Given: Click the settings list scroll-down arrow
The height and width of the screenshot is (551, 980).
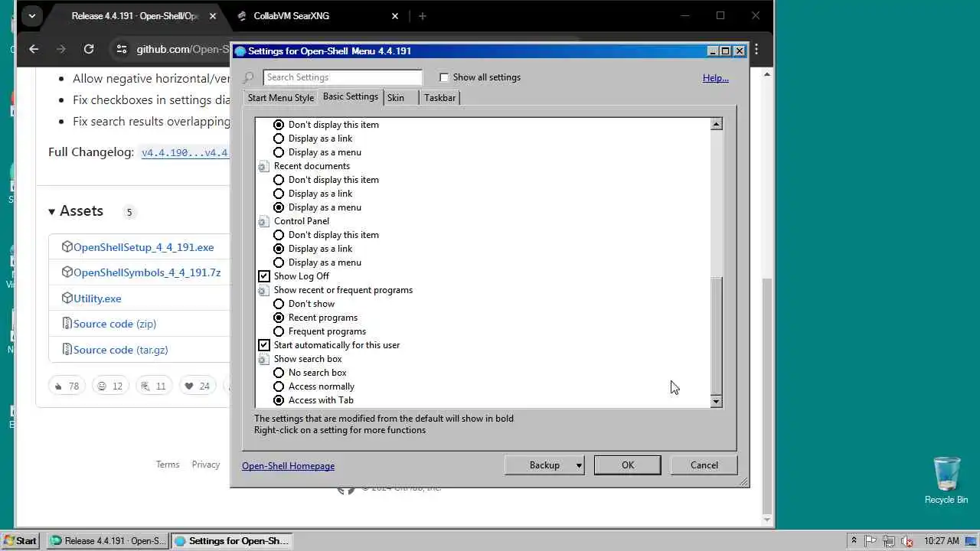Looking at the screenshot, I should coord(717,402).
